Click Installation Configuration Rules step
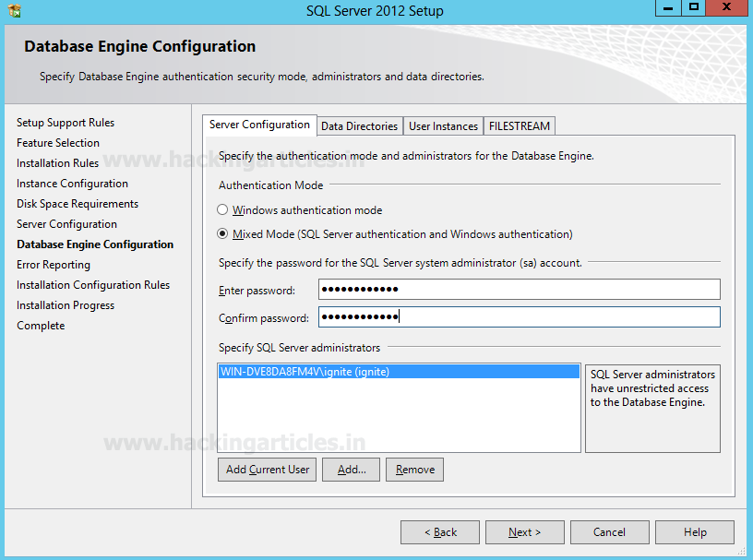This screenshot has height=560, width=753. pyautogui.click(x=93, y=285)
